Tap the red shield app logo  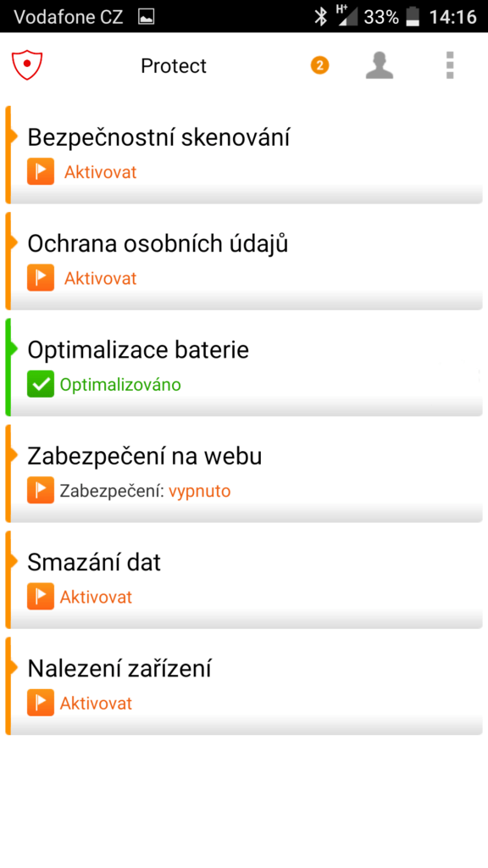coord(27,65)
